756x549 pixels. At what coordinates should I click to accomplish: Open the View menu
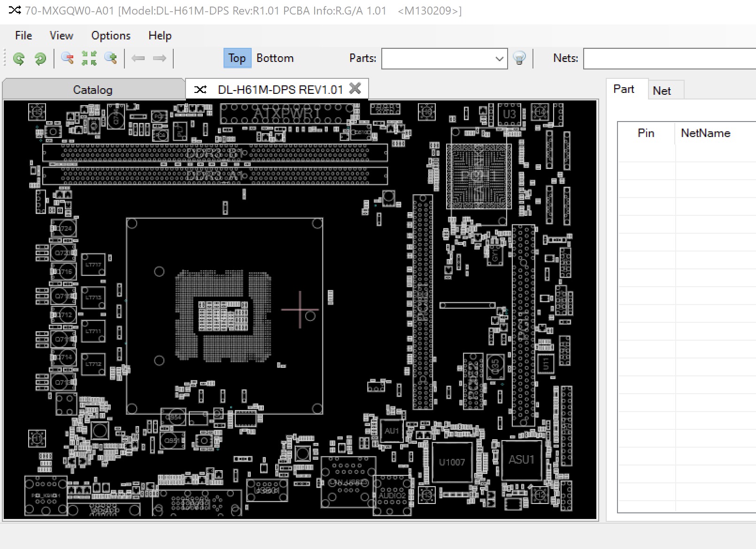[x=61, y=35]
